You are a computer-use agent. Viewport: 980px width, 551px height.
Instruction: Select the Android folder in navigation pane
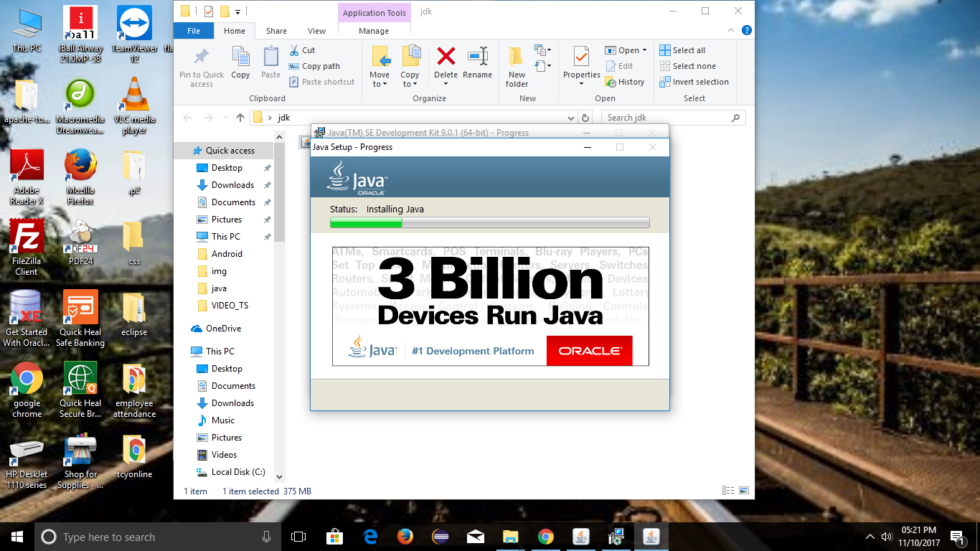(227, 254)
